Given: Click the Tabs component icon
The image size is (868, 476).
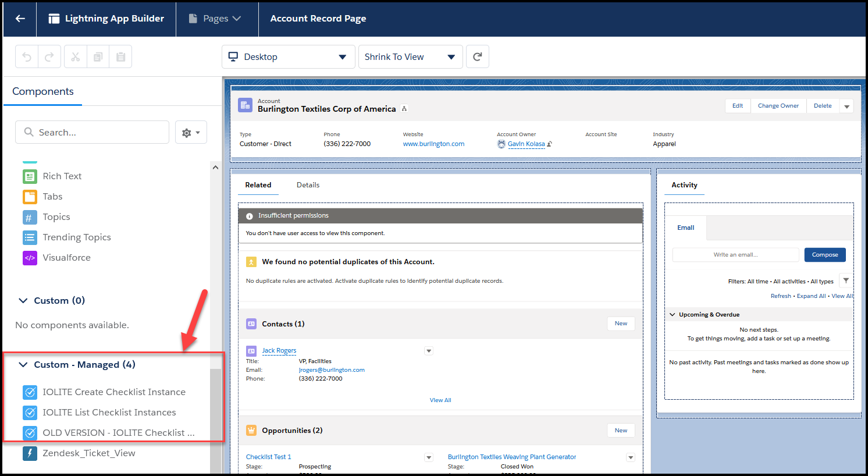Looking at the screenshot, I should (x=30, y=196).
